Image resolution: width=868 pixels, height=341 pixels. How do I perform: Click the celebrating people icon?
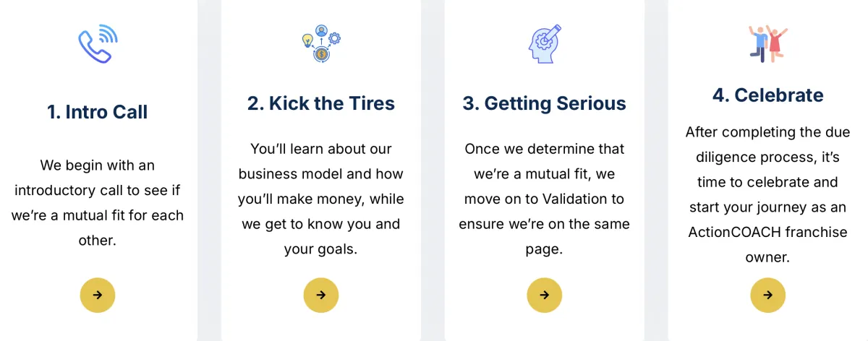pyautogui.click(x=767, y=42)
